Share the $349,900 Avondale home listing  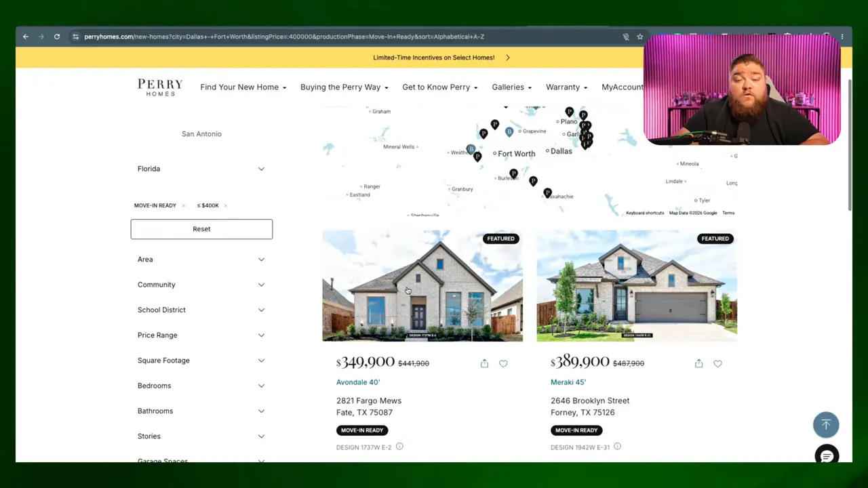[x=484, y=363]
